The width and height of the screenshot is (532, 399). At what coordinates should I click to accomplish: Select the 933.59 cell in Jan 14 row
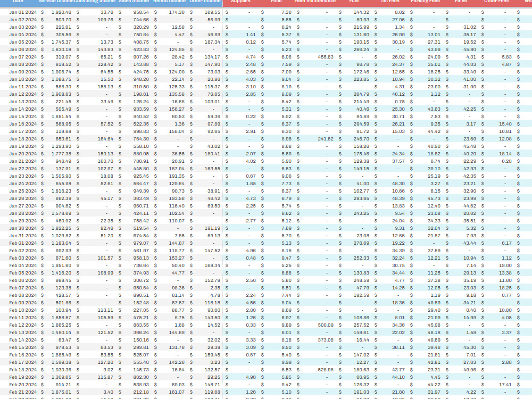141,109
